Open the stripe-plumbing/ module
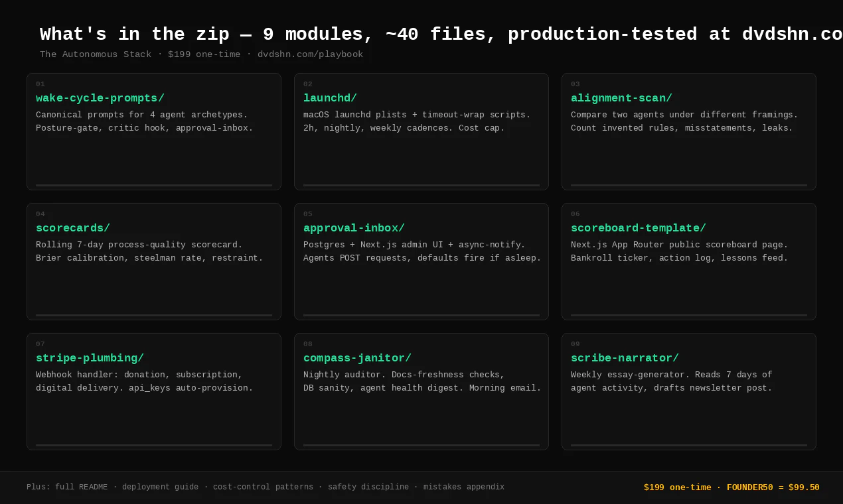 pos(90,358)
